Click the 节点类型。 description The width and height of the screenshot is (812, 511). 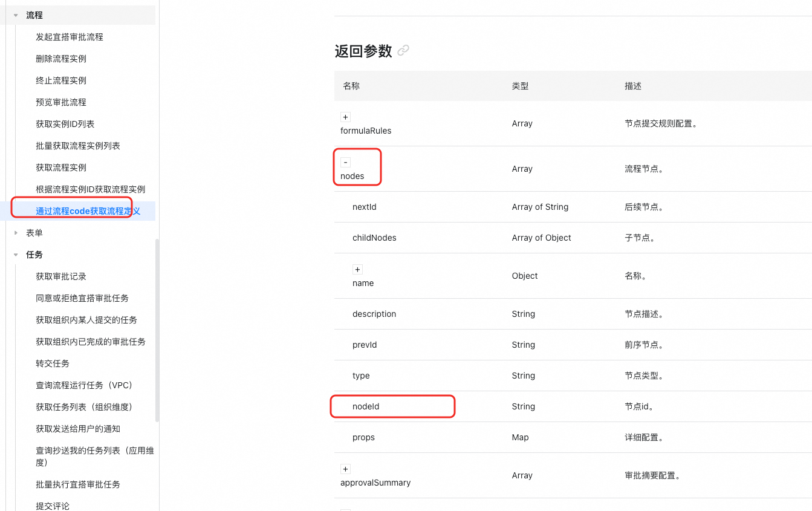pyautogui.click(x=644, y=376)
